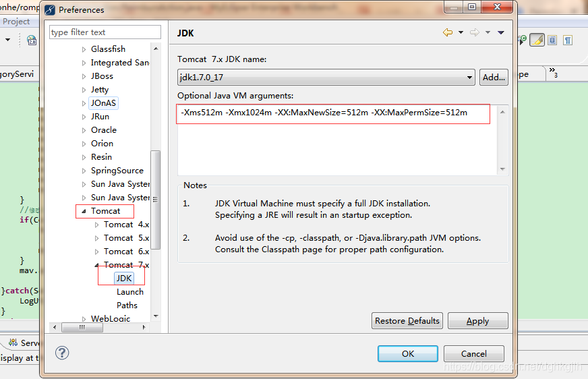Select Tomcat 5.x tree item
588x379 pixels.
coord(126,238)
